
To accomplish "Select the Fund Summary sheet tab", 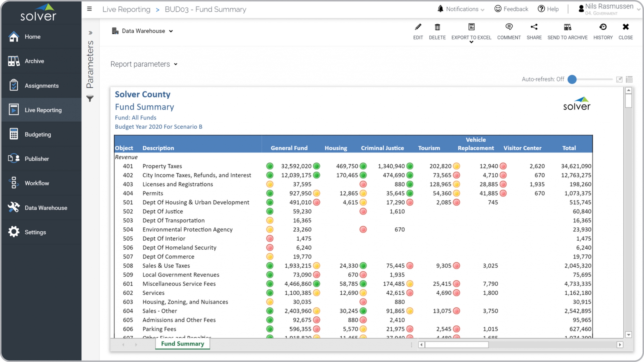I will (182, 344).
